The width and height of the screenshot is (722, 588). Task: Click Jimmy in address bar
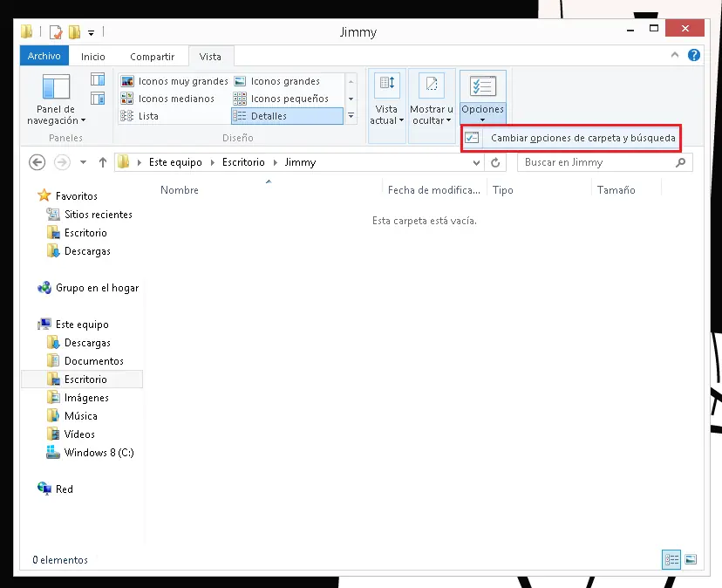(300, 162)
